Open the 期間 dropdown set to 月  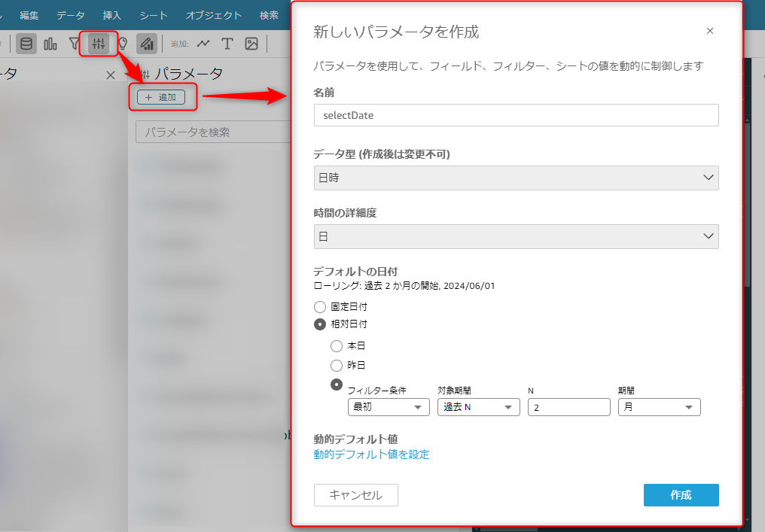(659, 407)
